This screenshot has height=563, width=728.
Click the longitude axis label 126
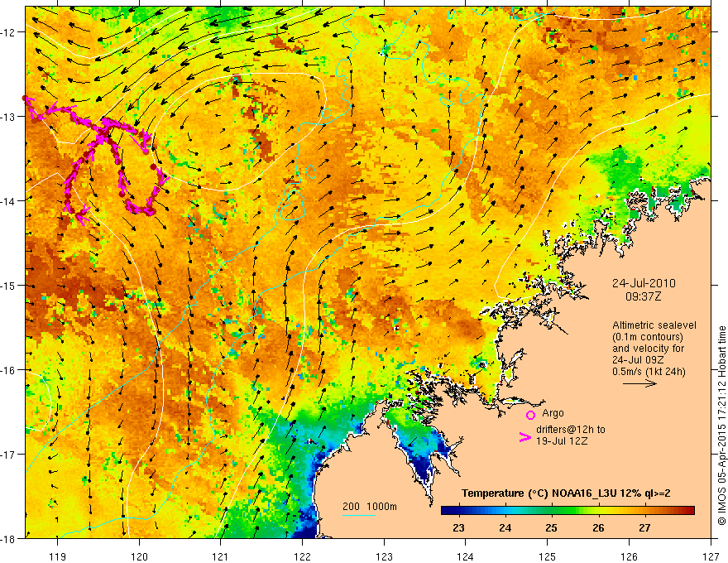(x=629, y=556)
